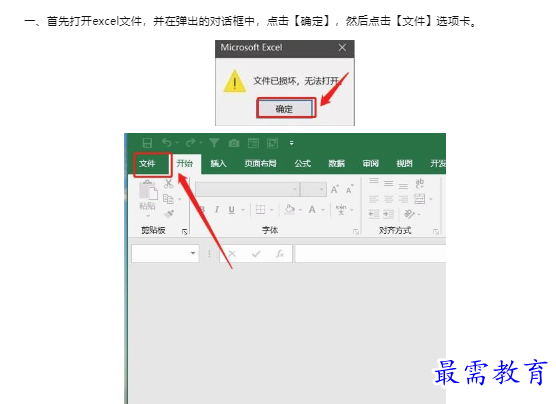
Task: Expand the font color dropdown arrow
Action: pyautogui.click(x=323, y=210)
